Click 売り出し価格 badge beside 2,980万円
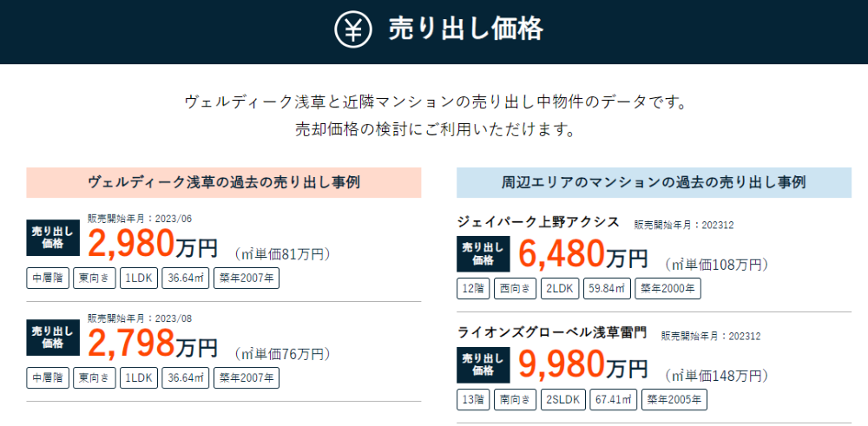The image size is (868, 426). tap(53, 238)
